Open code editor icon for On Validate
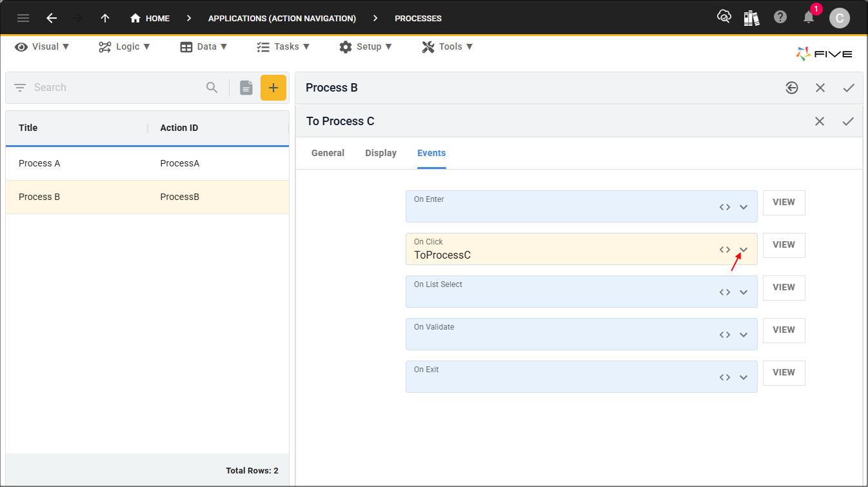The height and width of the screenshot is (487, 868). (725, 335)
